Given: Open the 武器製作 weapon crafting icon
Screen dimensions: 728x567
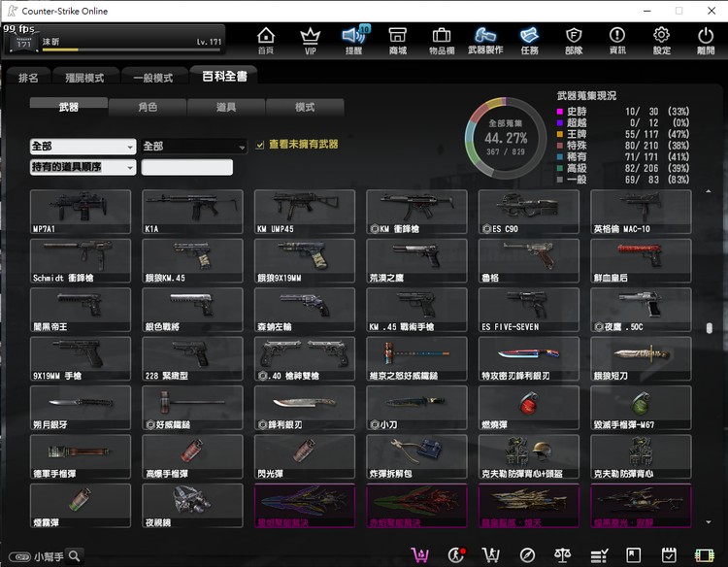Looking at the screenshot, I should point(485,41).
